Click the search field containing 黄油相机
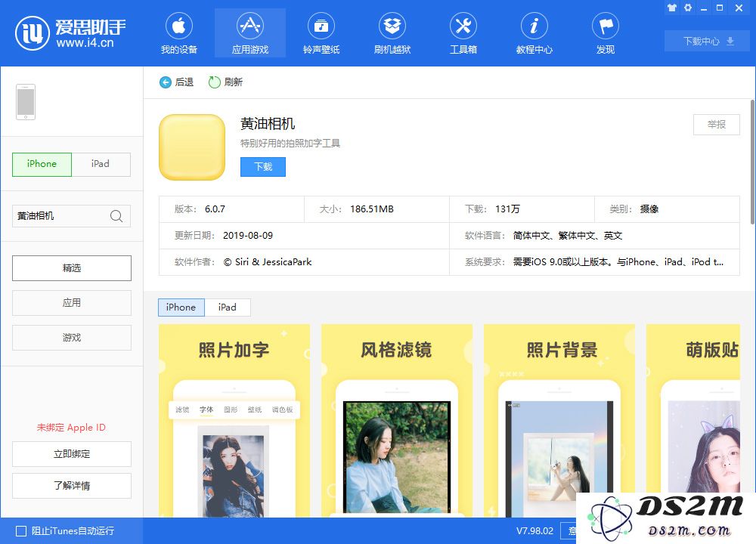The width and height of the screenshot is (756, 544). (x=71, y=216)
